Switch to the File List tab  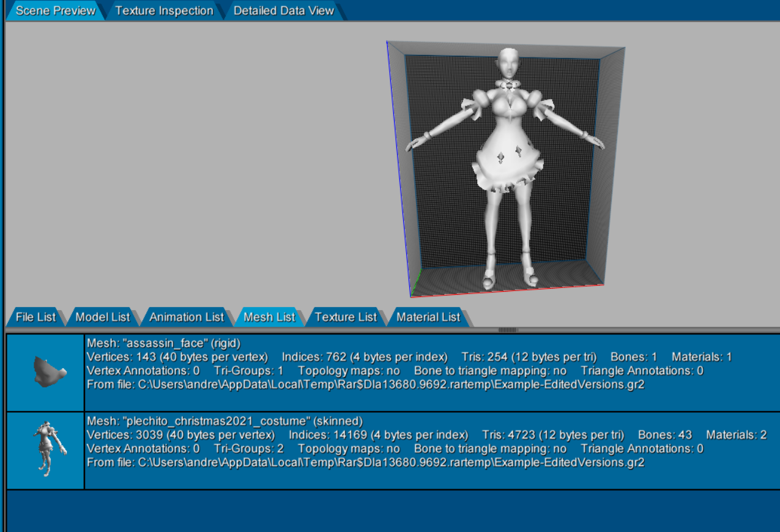click(x=35, y=317)
